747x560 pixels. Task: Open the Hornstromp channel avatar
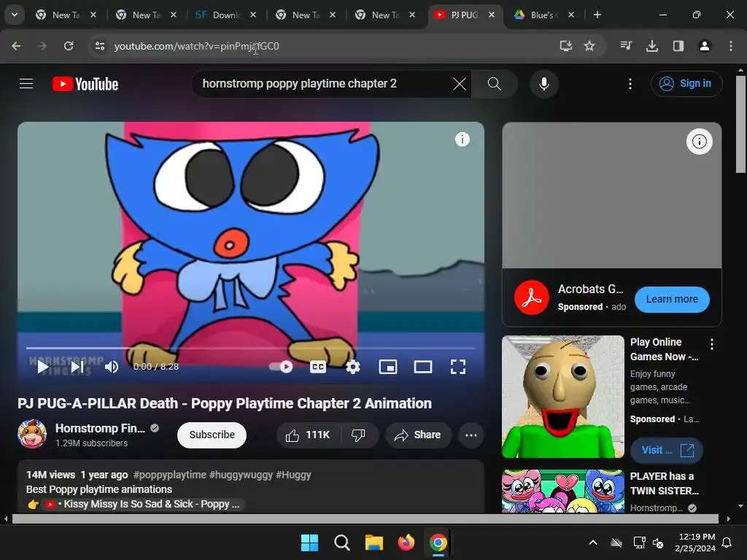coord(32,435)
